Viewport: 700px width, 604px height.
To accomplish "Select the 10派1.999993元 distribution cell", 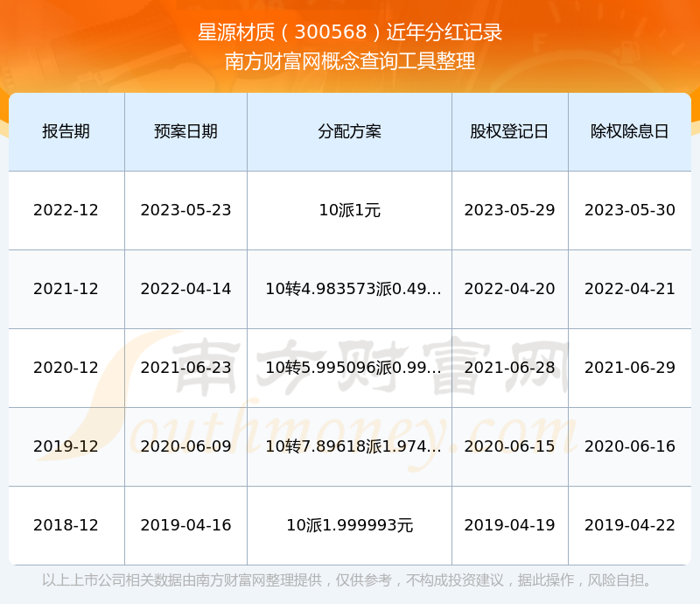I will tap(349, 525).
